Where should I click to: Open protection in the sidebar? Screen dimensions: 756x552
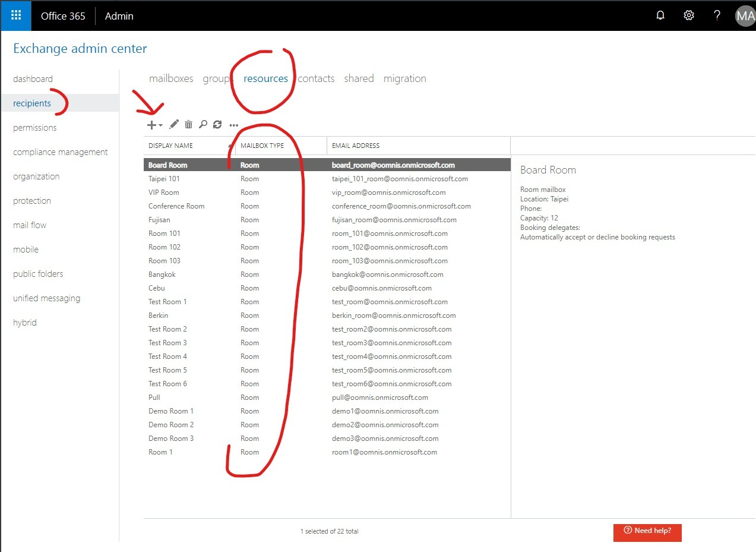(32, 201)
